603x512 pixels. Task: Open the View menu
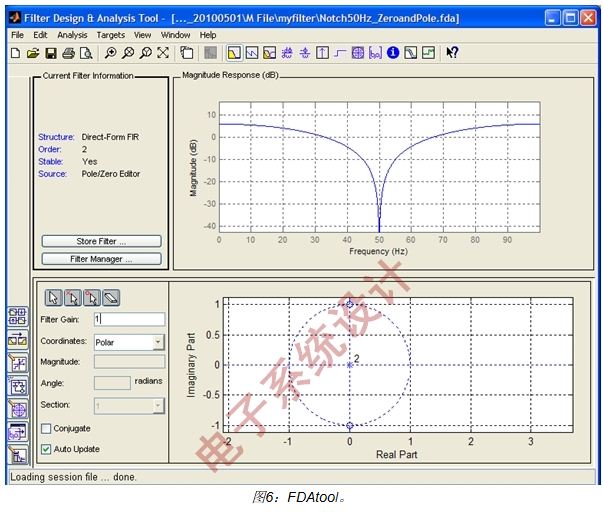point(142,35)
